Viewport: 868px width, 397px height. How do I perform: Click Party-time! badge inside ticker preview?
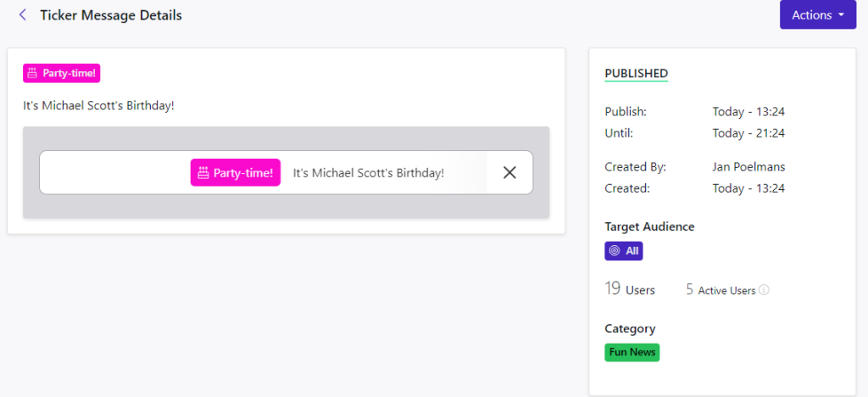tap(236, 173)
